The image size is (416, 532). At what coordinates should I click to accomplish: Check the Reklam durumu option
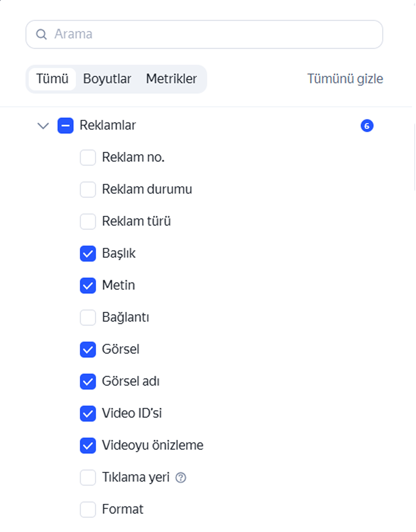[88, 190]
